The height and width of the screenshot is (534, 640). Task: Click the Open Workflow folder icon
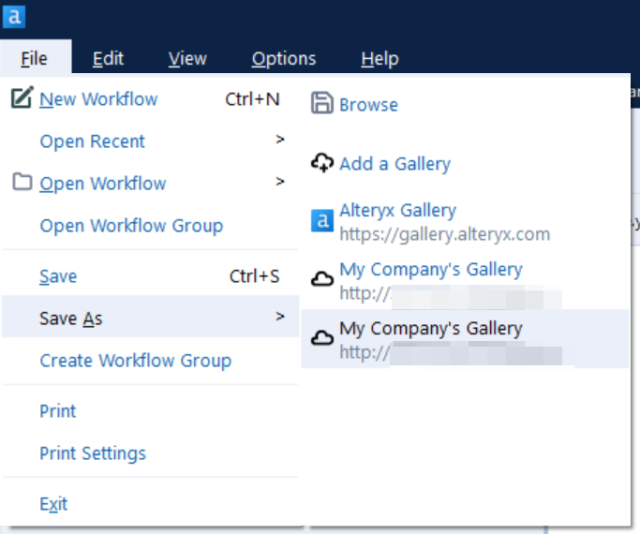22,182
